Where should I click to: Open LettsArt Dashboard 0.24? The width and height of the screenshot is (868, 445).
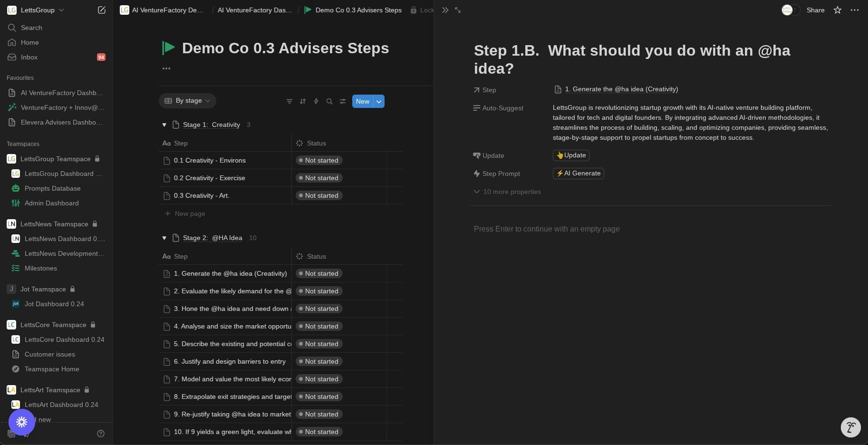tap(57, 405)
